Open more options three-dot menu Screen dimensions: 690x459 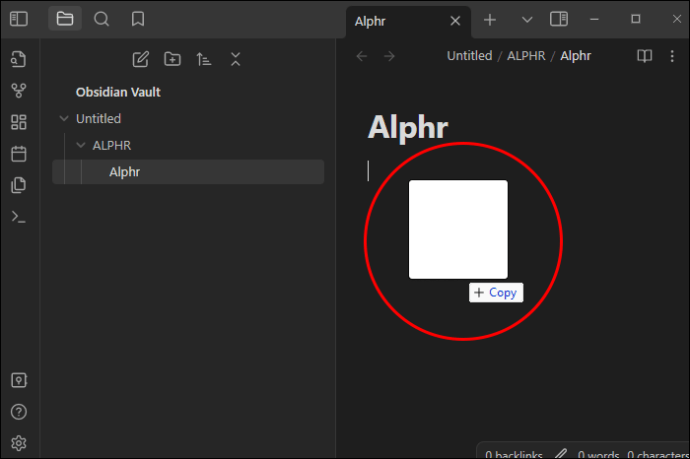(672, 56)
